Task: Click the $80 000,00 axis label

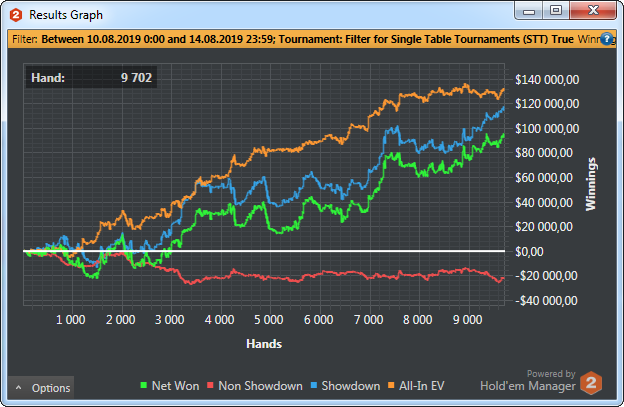Action: pyautogui.click(x=544, y=153)
